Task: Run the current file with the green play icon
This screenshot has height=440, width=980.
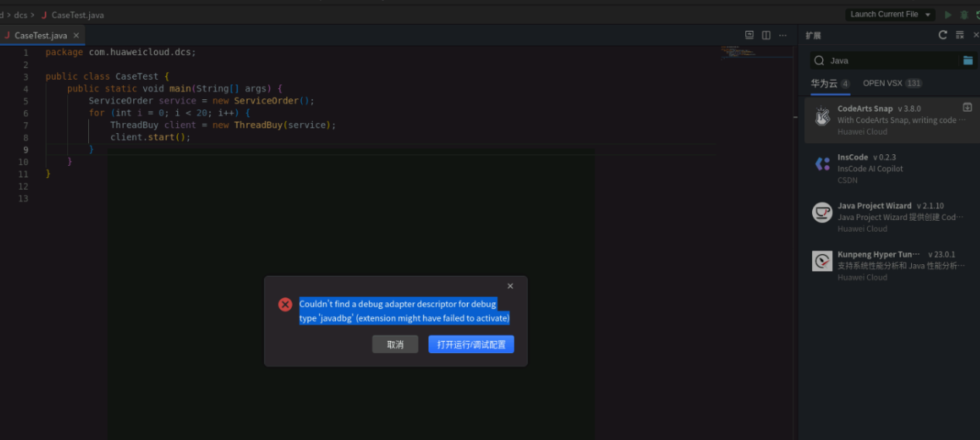Action: (948, 15)
